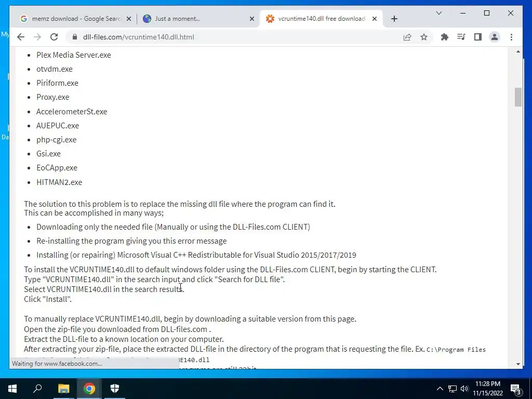Open the network tray icon
The image size is (532, 399).
[453, 389]
